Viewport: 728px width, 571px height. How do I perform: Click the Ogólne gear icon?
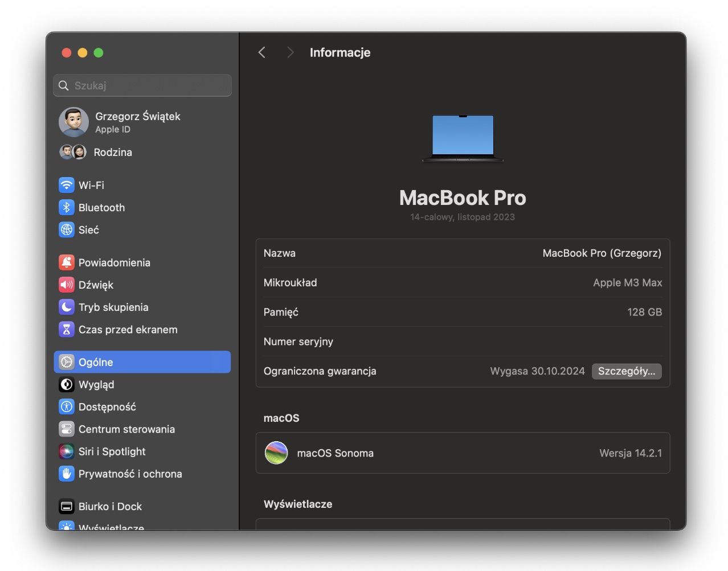[67, 362]
